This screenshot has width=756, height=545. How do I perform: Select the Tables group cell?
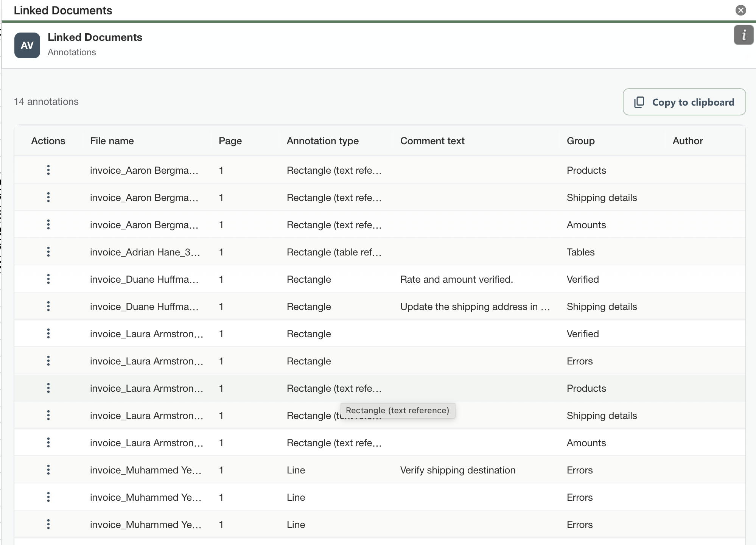point(580,252)
